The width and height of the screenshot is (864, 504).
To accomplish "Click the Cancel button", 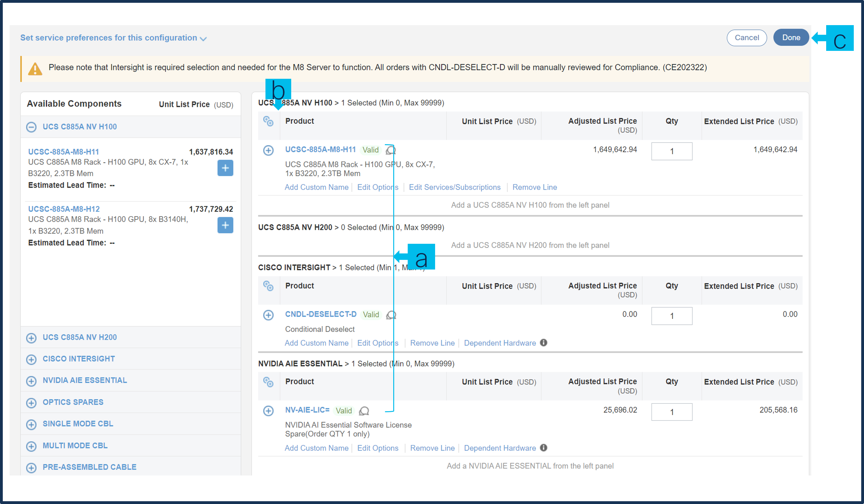I will (x=747, y=38).
